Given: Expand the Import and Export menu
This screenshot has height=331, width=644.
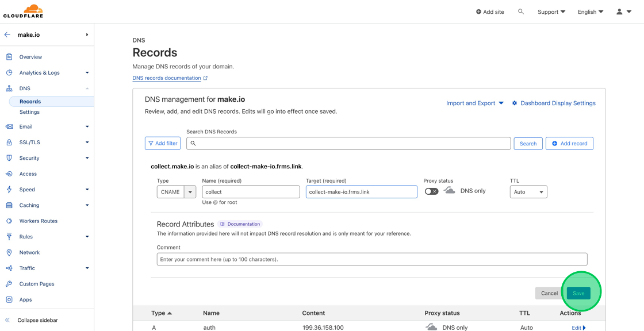Looking at the screenshot, I should 471,103.
